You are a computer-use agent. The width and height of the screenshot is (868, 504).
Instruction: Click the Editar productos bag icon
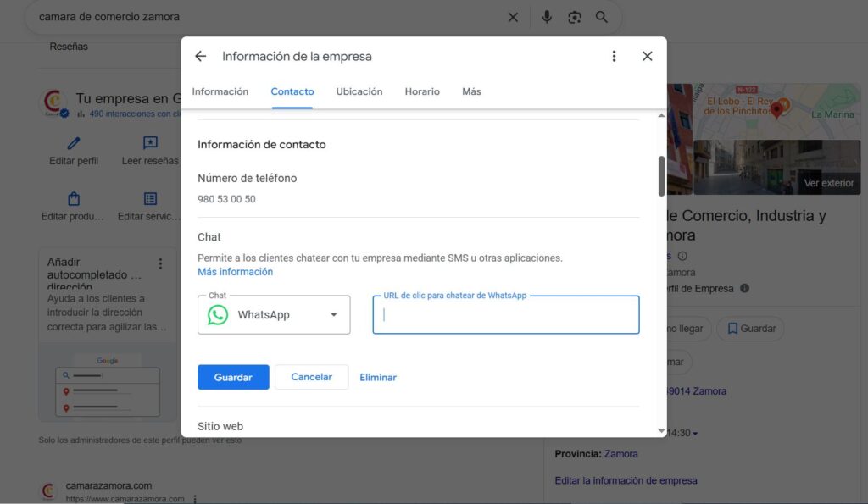pyautogui.click(x=74, y=199)
